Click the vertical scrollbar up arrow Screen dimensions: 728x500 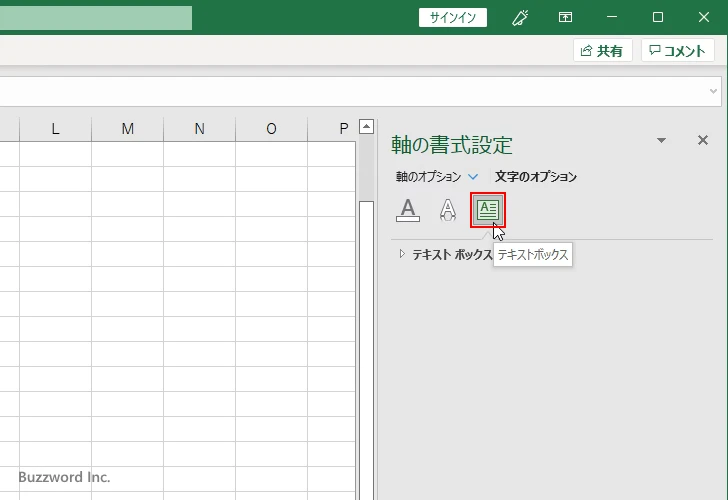(366, 126)
